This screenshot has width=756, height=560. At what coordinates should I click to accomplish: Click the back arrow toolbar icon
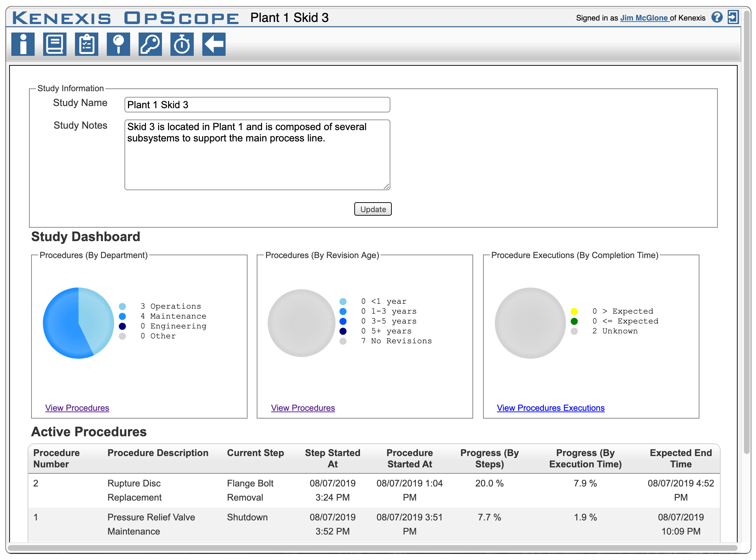[x=214, y=44]
